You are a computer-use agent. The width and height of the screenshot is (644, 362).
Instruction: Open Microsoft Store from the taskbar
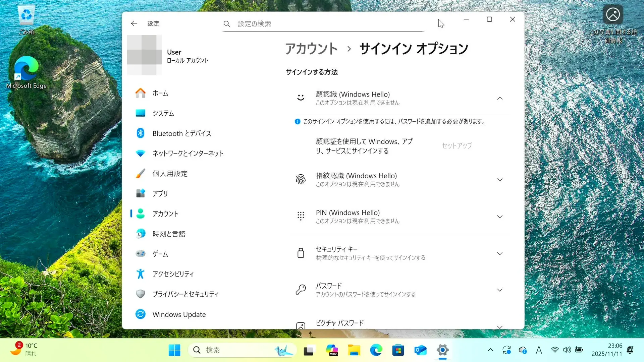pos(398,350)
